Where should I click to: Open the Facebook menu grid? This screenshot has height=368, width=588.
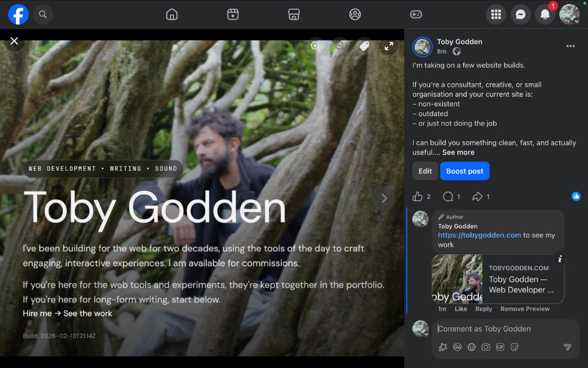coord(496,14)
